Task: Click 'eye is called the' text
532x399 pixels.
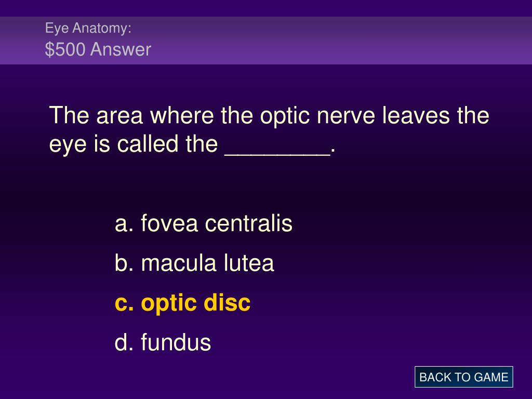Action: click(134, 144)
